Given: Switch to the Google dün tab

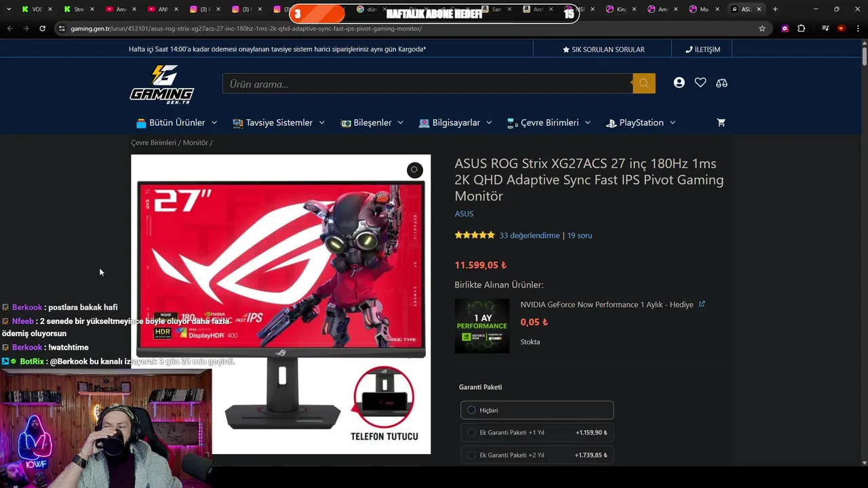Looking at the screenshot, I should pos(371,9).
